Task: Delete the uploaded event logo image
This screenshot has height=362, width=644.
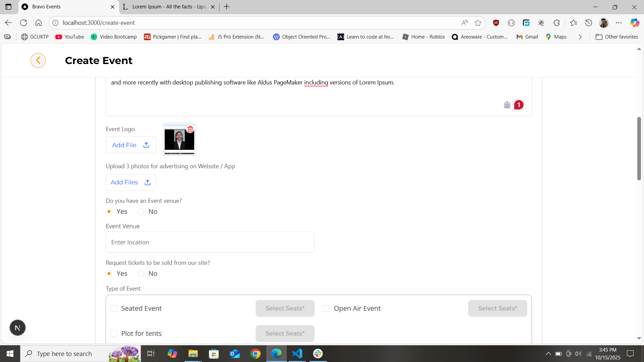Action: pos(190,129)
